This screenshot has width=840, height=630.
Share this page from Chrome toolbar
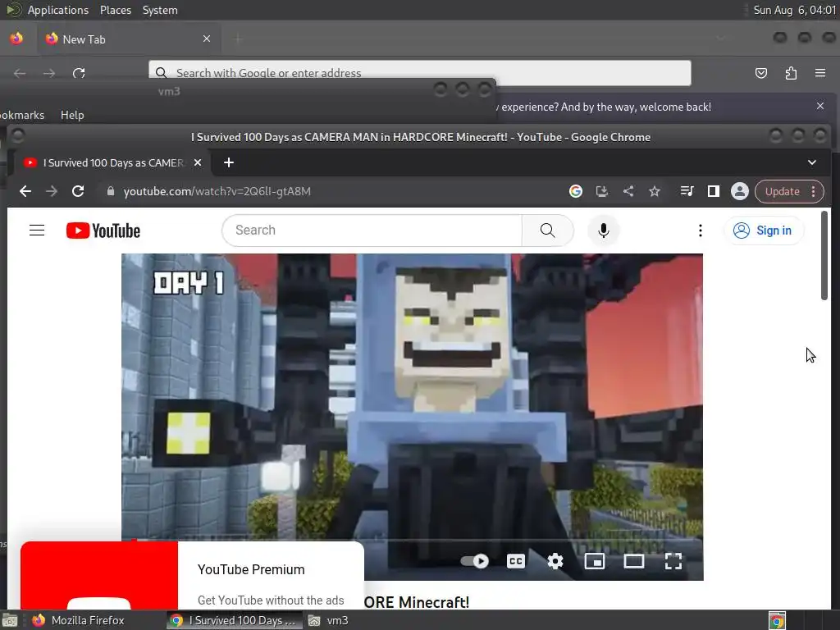point(628,191)
